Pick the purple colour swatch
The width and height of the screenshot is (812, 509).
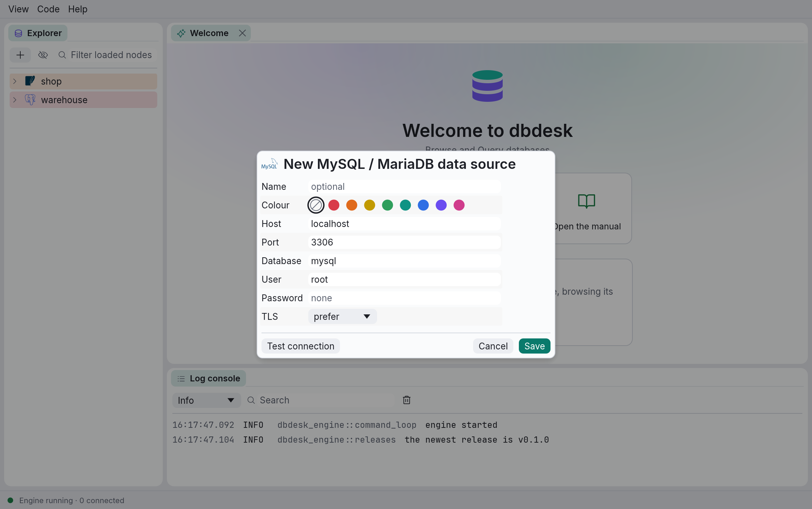click(441, 205)
